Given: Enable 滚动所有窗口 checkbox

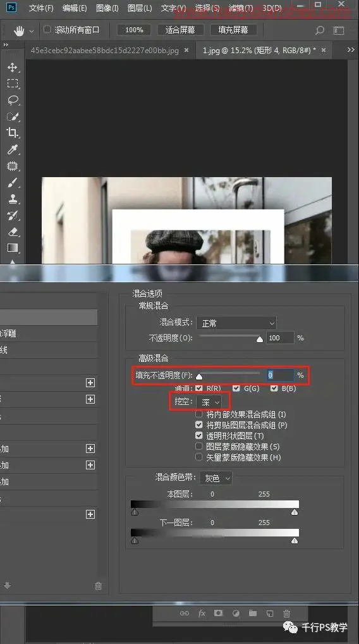Looking at the screenshot, I should pyautogui.click(x=47, y=30).
